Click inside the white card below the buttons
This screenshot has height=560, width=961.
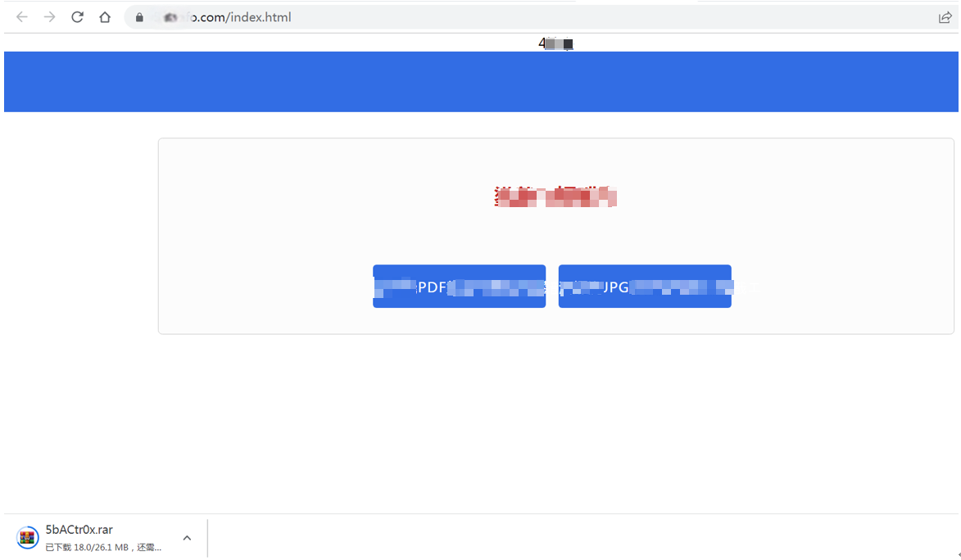point(555,321)
